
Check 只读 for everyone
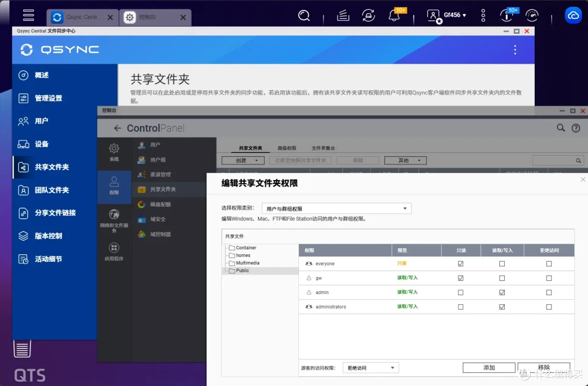pos(461,264)
